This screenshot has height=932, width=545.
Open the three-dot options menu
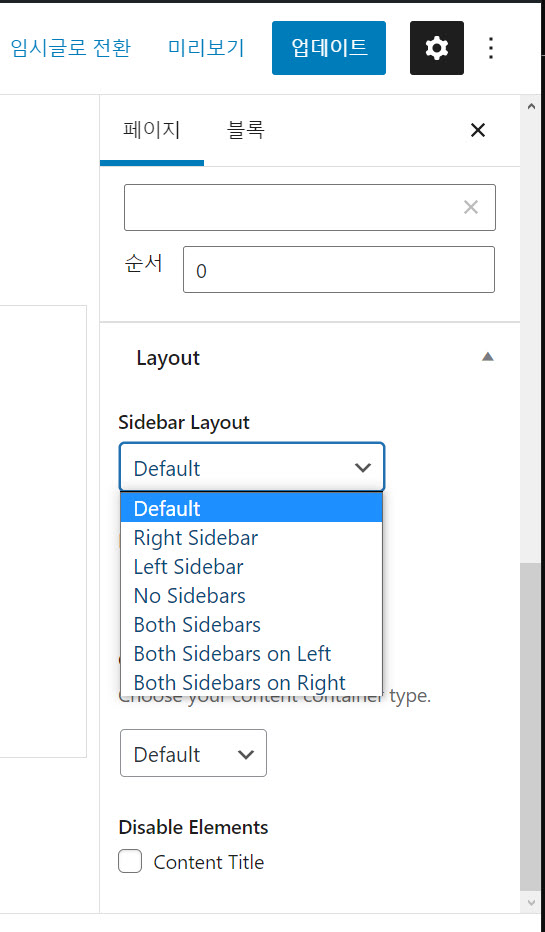491,48
